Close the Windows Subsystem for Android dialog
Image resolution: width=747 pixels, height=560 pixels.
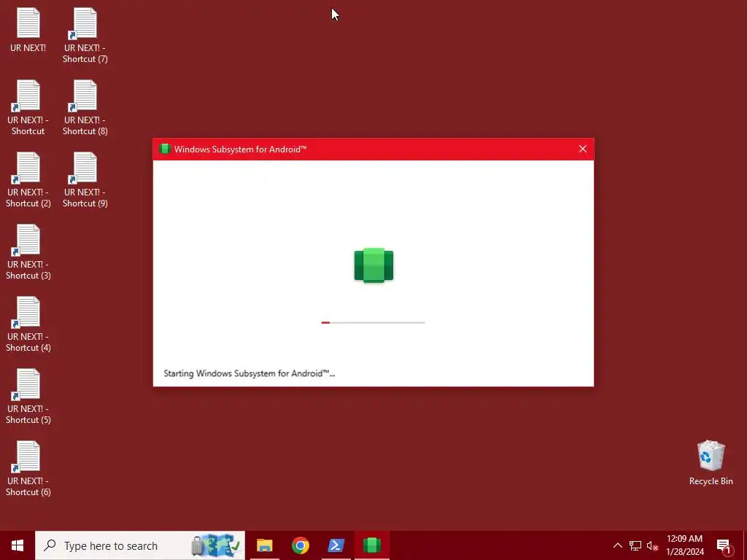(582, 149)
